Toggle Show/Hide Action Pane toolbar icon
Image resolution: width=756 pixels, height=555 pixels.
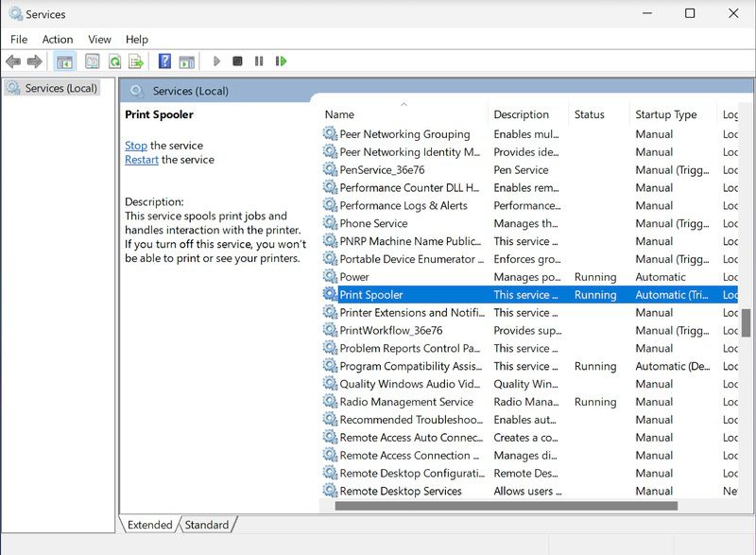[x=186, y=61]
